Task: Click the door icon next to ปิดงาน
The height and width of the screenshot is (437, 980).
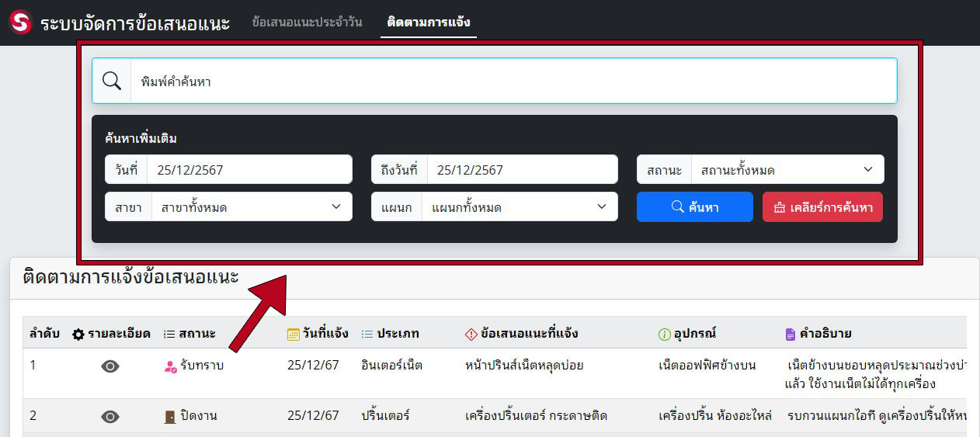Action: 170,417
